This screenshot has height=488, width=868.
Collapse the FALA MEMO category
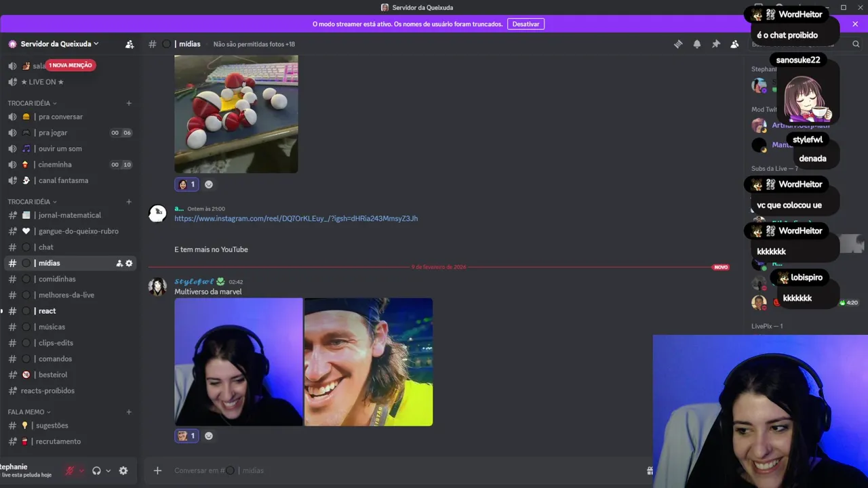[29, 411]
